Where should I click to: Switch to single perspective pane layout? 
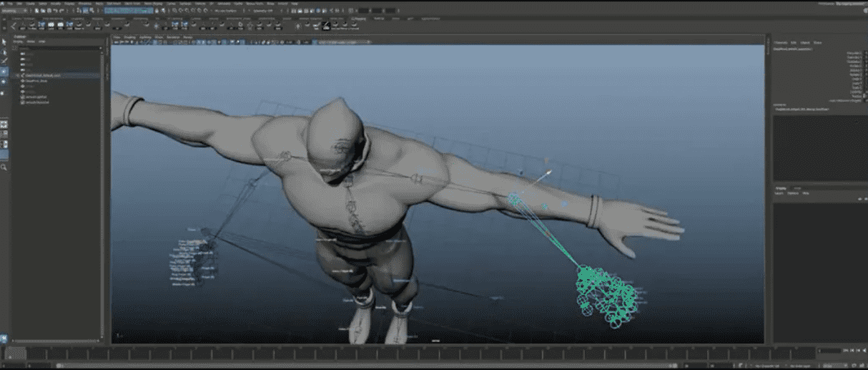tap(4, 125)
